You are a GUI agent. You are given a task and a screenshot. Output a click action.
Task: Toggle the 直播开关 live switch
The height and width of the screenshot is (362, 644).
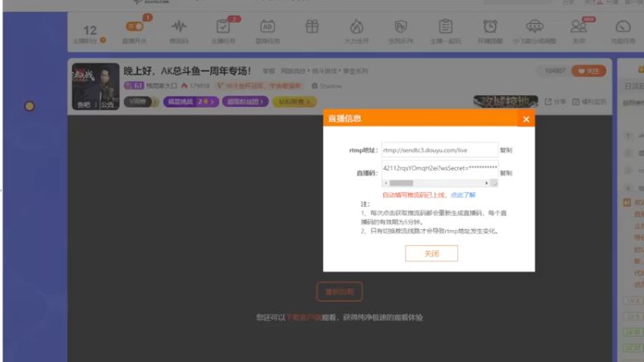[x=134, y=27]
